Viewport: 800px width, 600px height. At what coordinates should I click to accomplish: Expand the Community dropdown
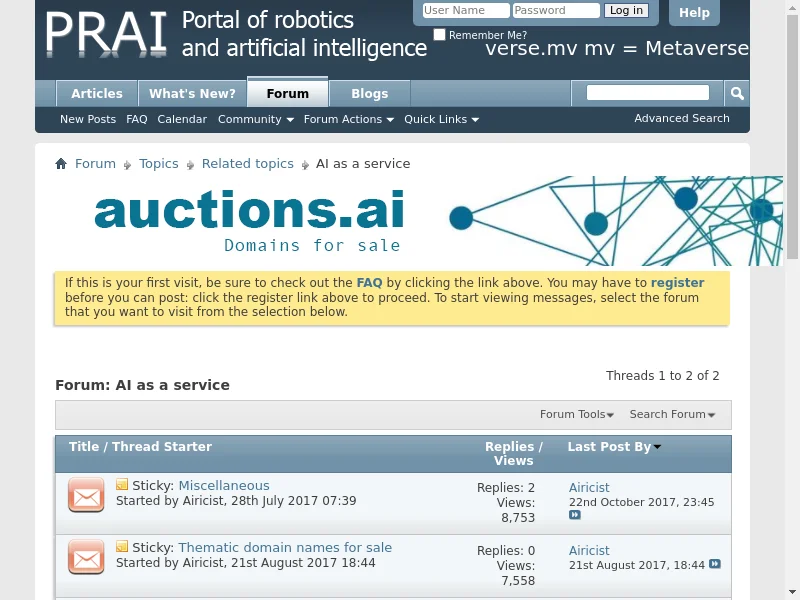point(256,119)
